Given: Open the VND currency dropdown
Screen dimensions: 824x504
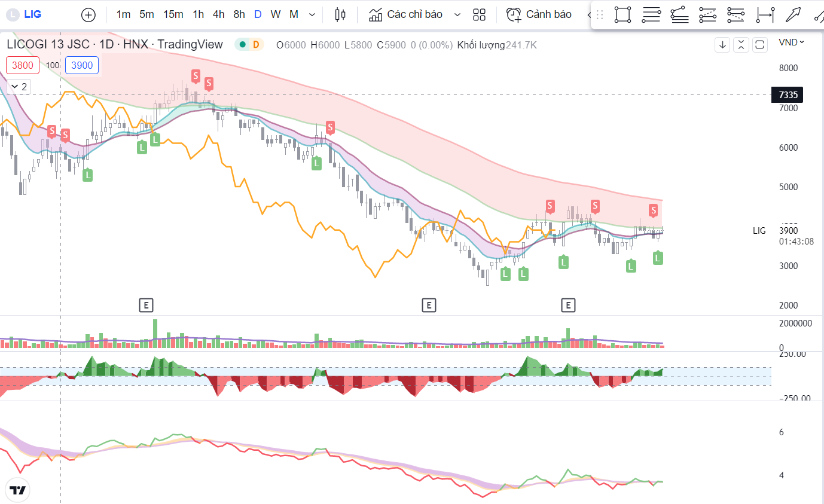Looking at the screenshot, I should tap(791, 42).
